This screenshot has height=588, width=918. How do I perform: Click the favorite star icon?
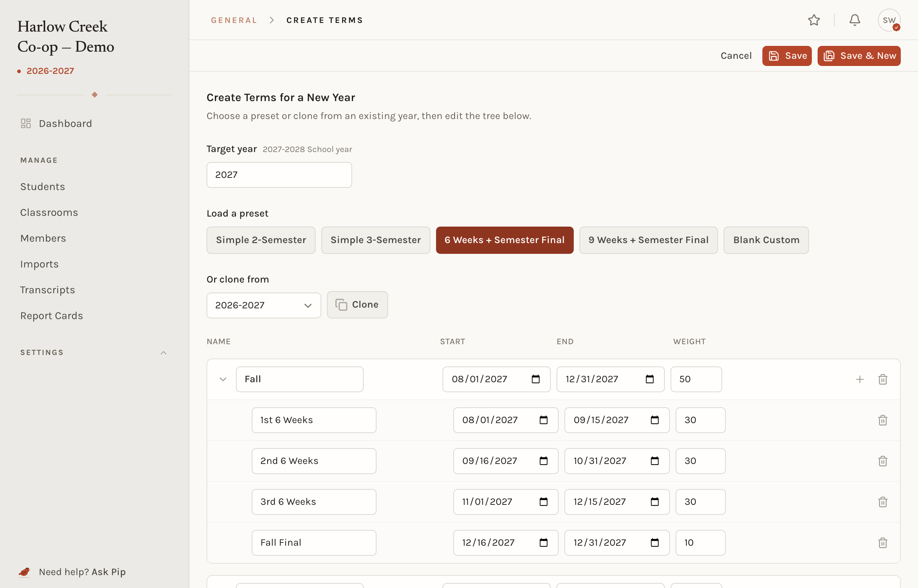pyautogui.click(x=814, y=20)
